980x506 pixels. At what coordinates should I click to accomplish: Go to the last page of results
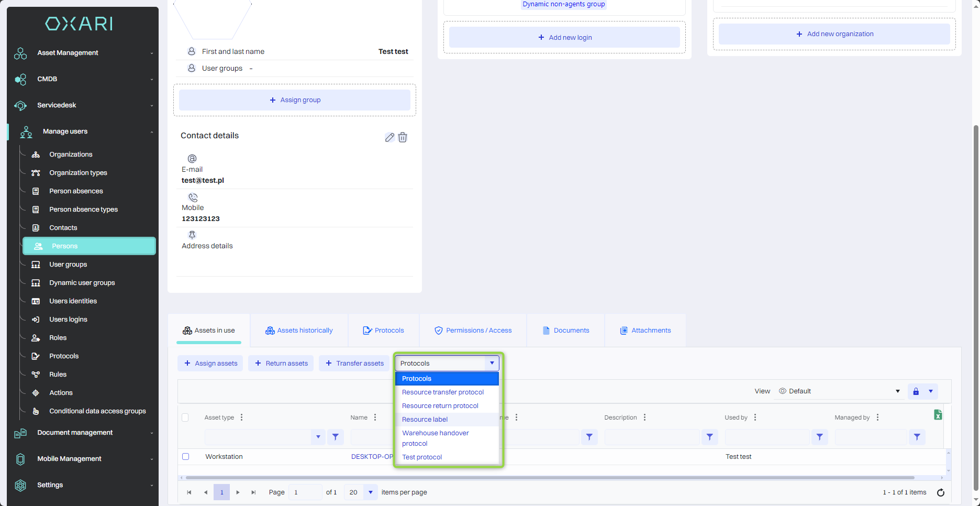(253, 492)
